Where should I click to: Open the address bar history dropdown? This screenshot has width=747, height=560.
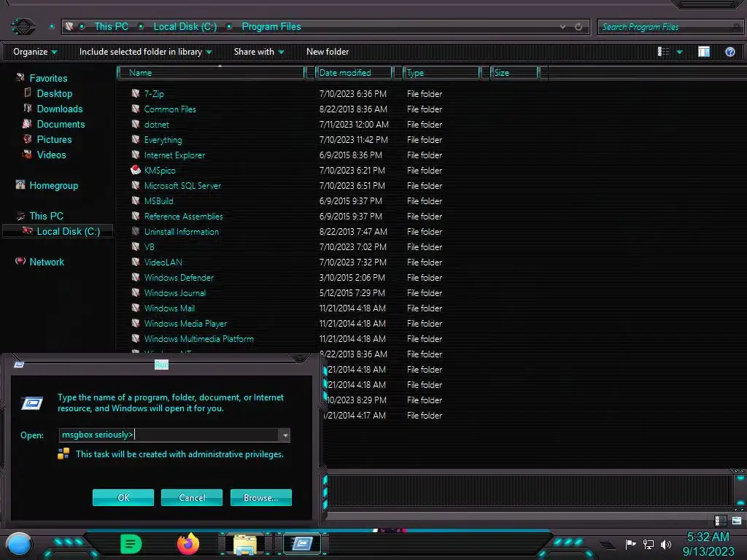coord(562,27)
